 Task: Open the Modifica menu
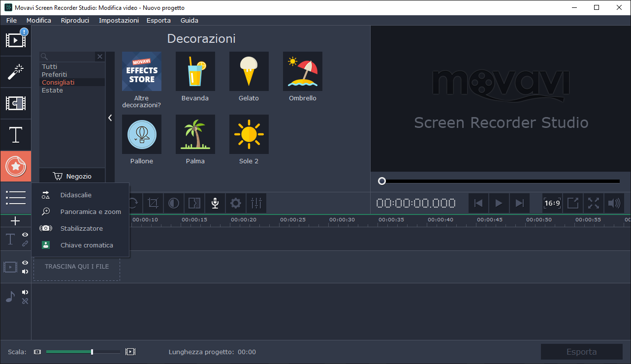[x=39, y=20]
